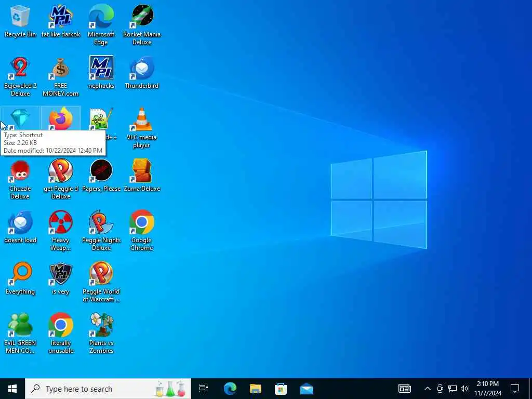Select the 'literally unusable' Chrome shortcut
Viewport: 532px width, 399px height.
click(61, 334)
